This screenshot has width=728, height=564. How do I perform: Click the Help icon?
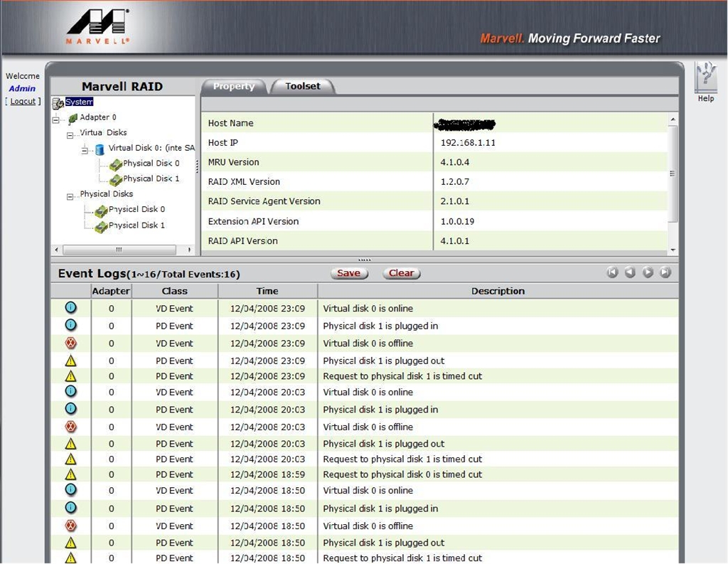[705, 78]
